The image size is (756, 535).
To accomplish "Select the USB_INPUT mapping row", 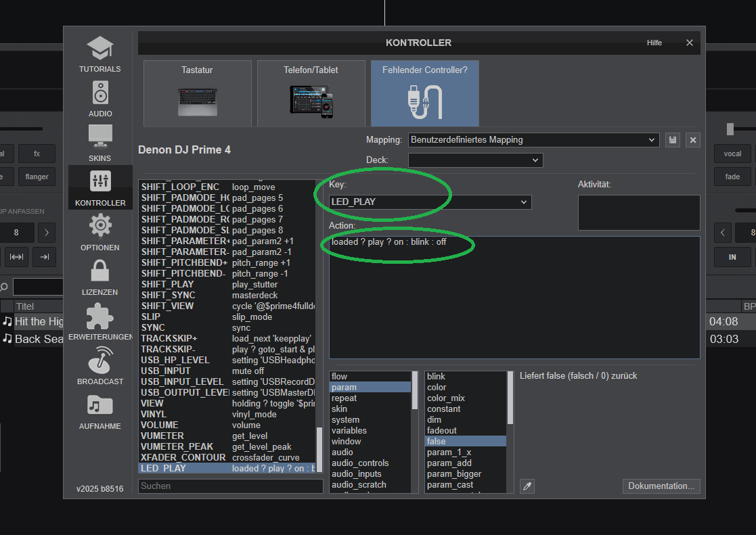I will (227, 371).
